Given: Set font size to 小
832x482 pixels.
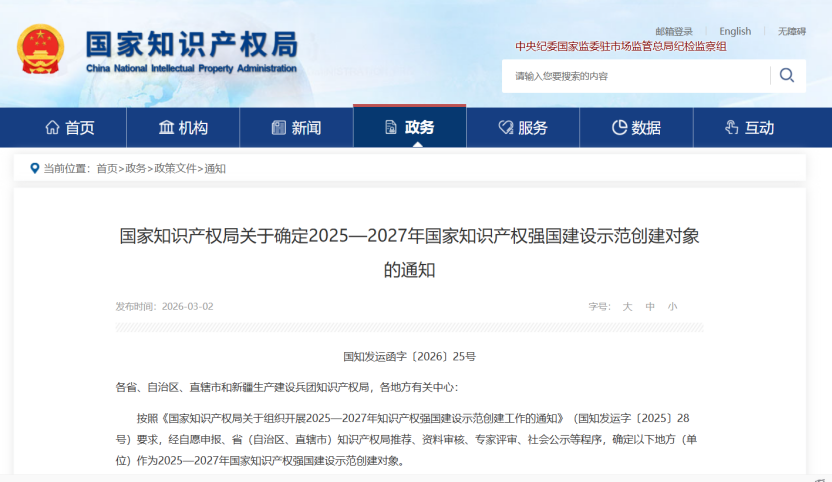Looking at the screenshot, I should 673,307.
